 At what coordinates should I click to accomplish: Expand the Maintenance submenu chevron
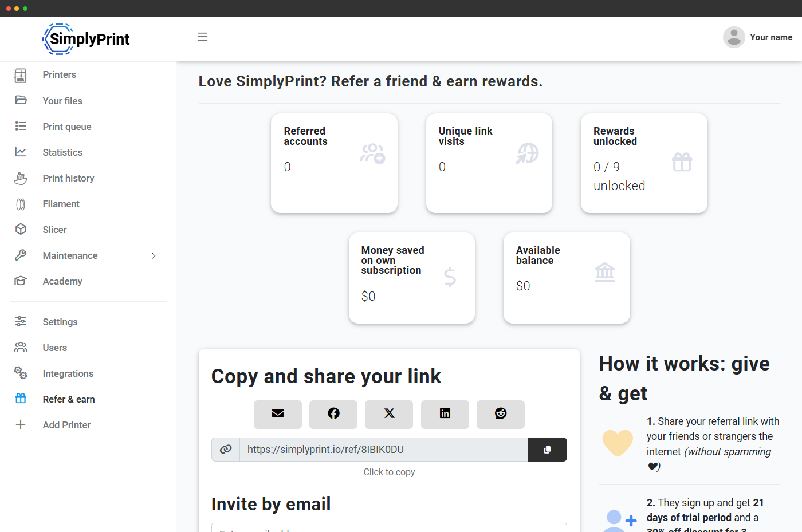(154, 256)
